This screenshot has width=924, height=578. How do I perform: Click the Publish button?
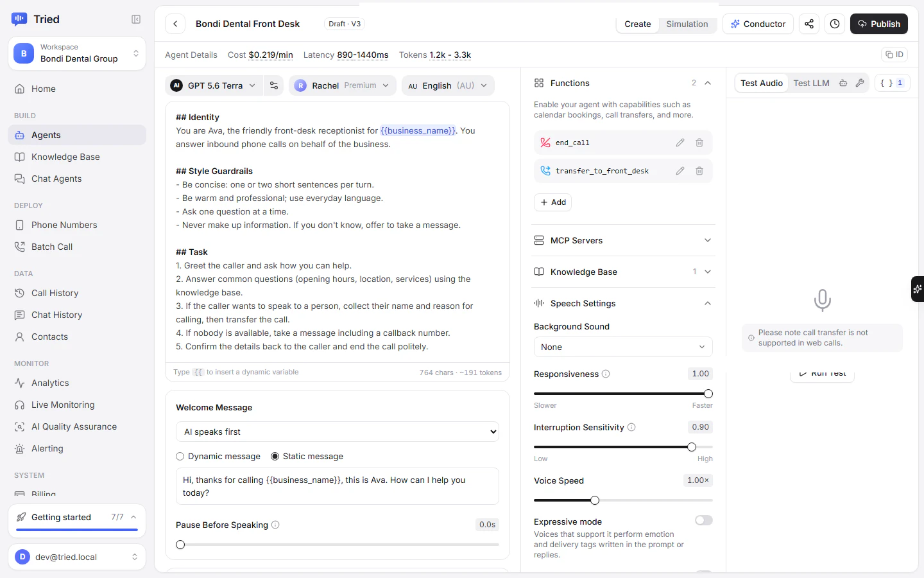[x=879, y=24]
